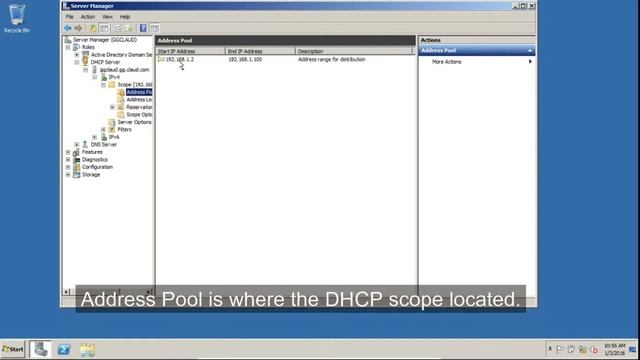Select the DHCP Server role icon
Image resolution: width=640 pixels, height=360 pixels.
(85, 62)
